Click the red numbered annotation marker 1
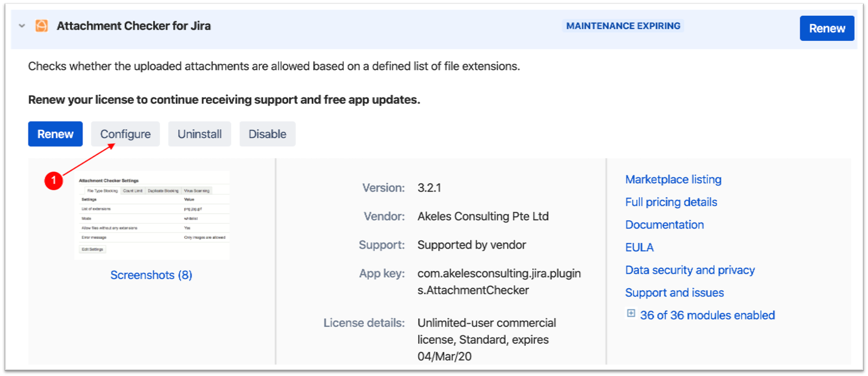868x376 pixels. tap(54, 181)
